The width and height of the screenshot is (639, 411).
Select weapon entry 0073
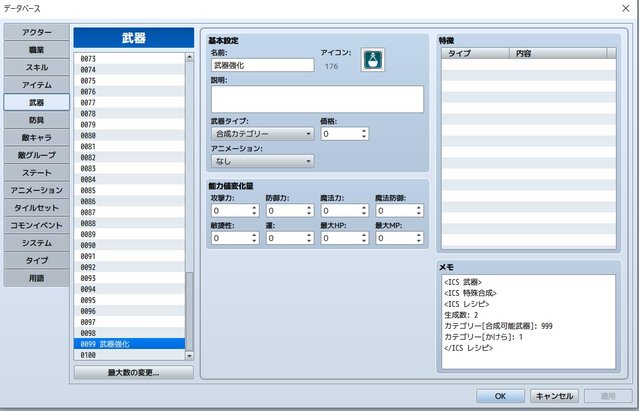pos(129,59)
